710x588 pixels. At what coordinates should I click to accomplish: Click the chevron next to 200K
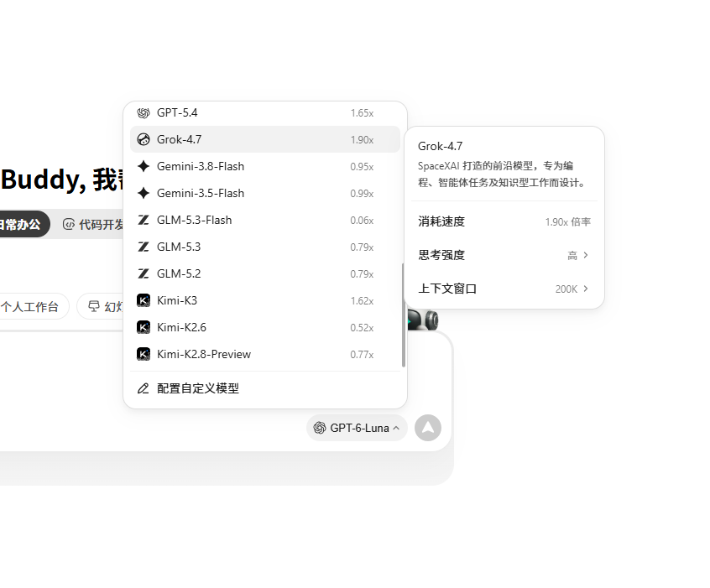(x=586, y=289)
